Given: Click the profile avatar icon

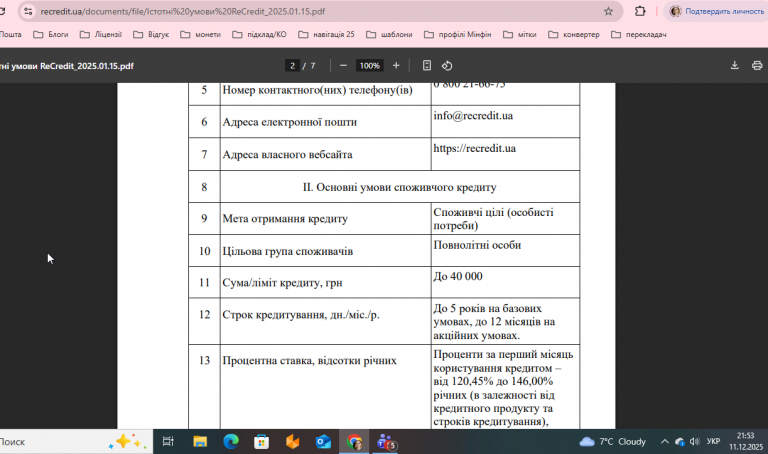Looking at the screenshot, I should tap(675, 11).
